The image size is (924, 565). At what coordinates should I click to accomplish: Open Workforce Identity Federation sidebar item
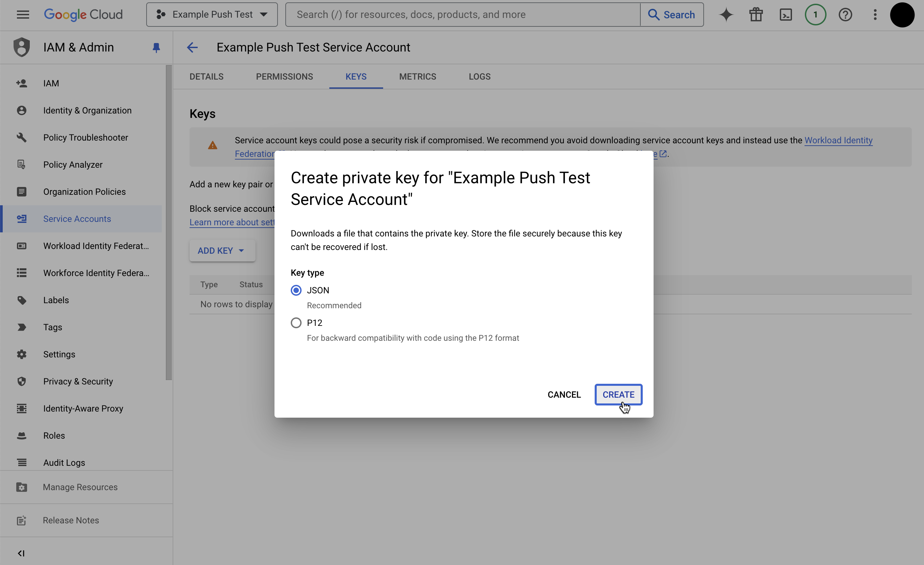pyautogui.click(x=81, y=273)
